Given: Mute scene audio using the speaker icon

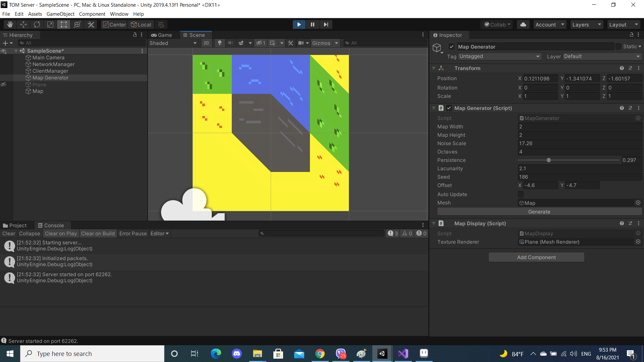Looking at the screenshot, I should pos(230,43).
